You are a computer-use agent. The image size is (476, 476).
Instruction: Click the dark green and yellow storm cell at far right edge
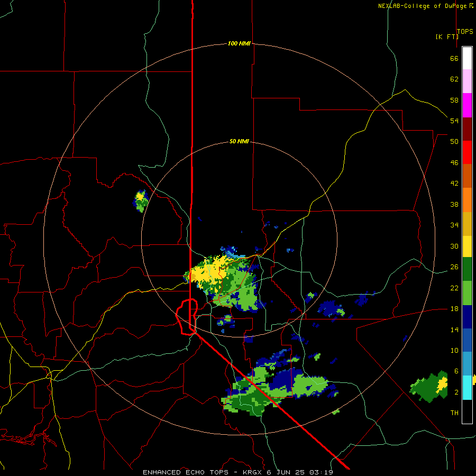pos(429,387)
